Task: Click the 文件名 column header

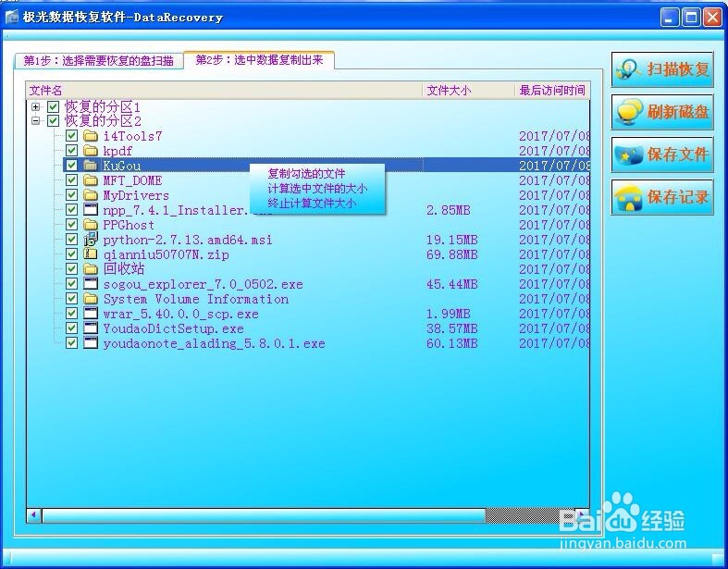Action: coord(224,90)
